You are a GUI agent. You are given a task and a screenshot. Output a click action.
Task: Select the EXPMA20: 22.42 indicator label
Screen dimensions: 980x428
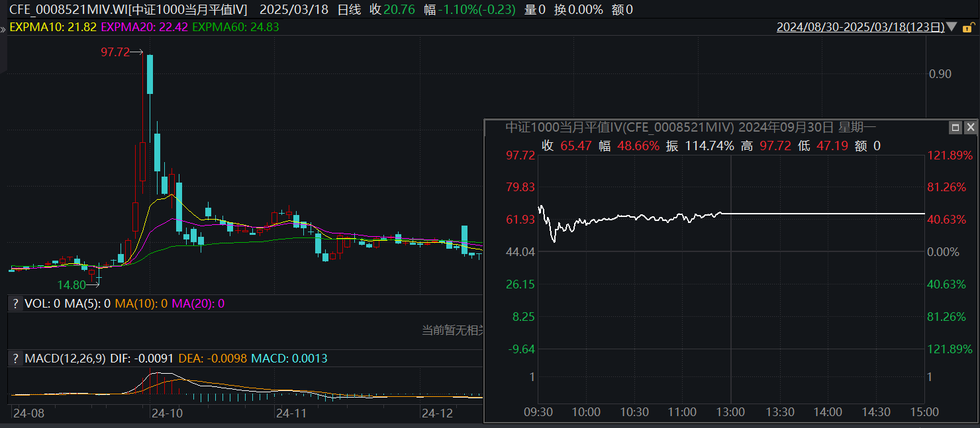click(144, 27)
